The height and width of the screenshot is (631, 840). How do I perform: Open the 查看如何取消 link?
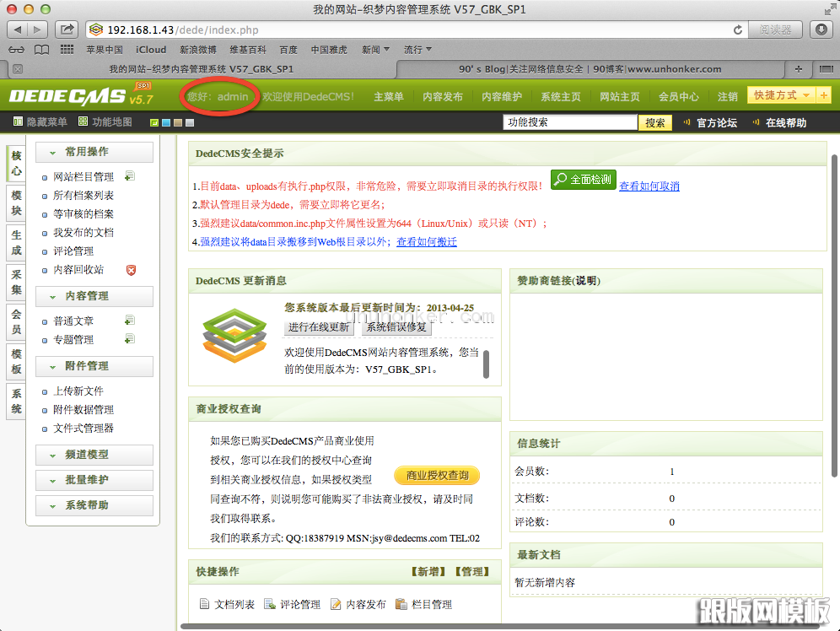click(649, 186)
